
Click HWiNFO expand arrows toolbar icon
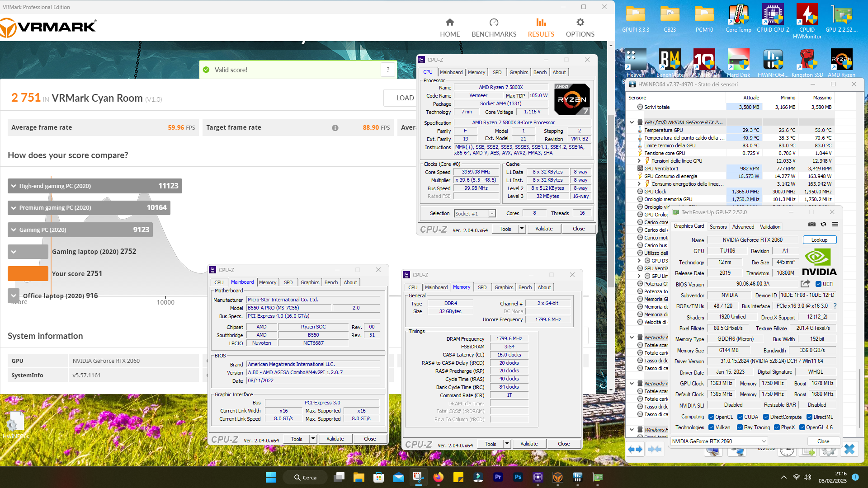[x=635, y=449]
